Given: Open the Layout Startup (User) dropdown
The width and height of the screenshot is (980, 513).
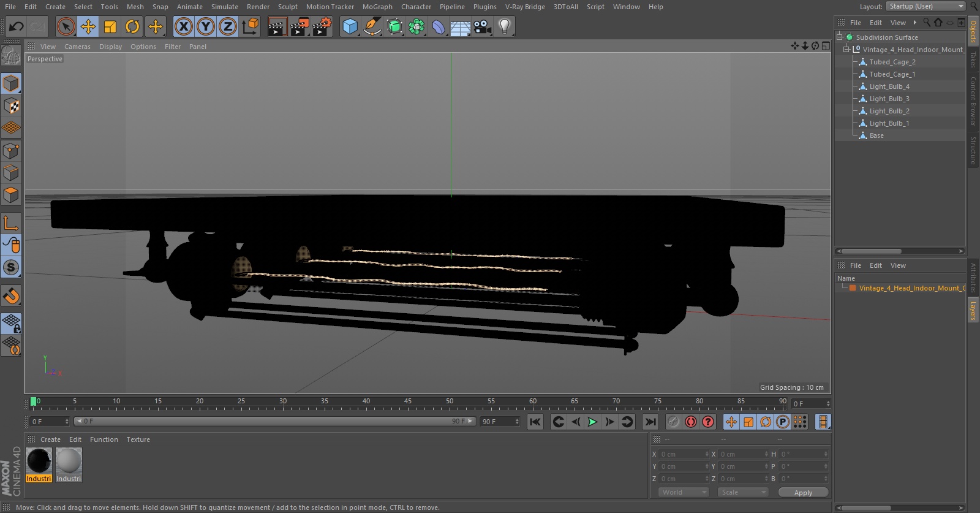Looking at the screenshot, I should (x=925, y=6).
